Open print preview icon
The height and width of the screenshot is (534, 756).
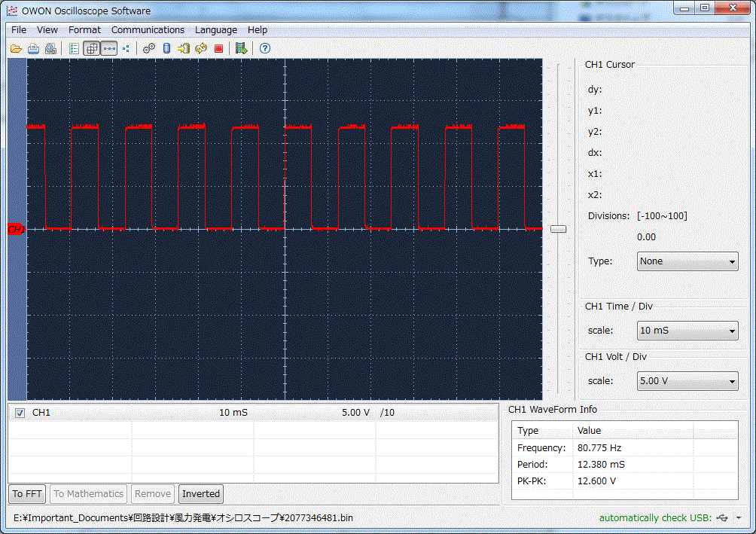pyautogui.click(x=50, y=49)
